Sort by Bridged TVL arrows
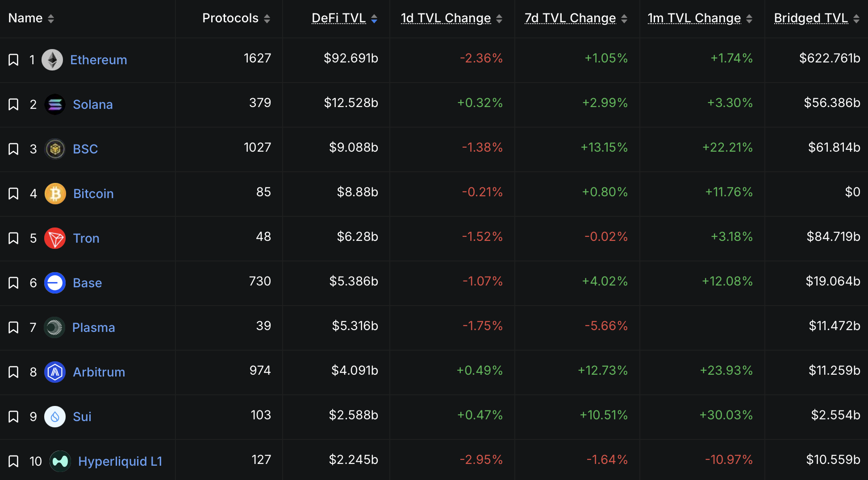The width and height of the screenshot is (868, 480). (856, 19)
